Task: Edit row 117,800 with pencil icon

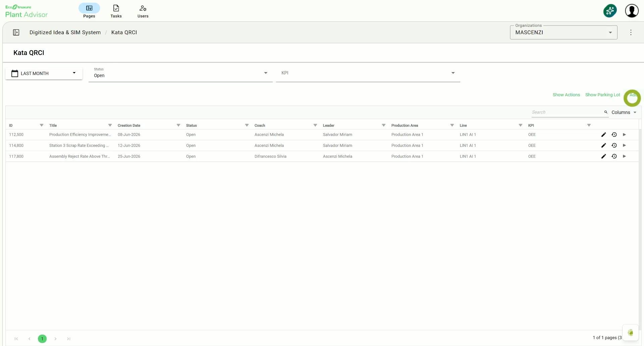Action: [x=603, y=156]
